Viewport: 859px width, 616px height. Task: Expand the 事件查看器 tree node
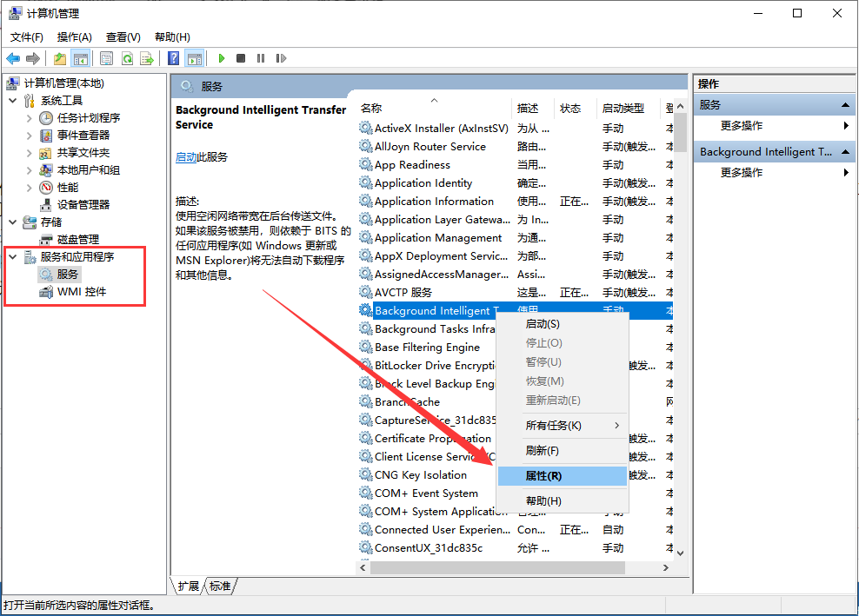point(30,135)
